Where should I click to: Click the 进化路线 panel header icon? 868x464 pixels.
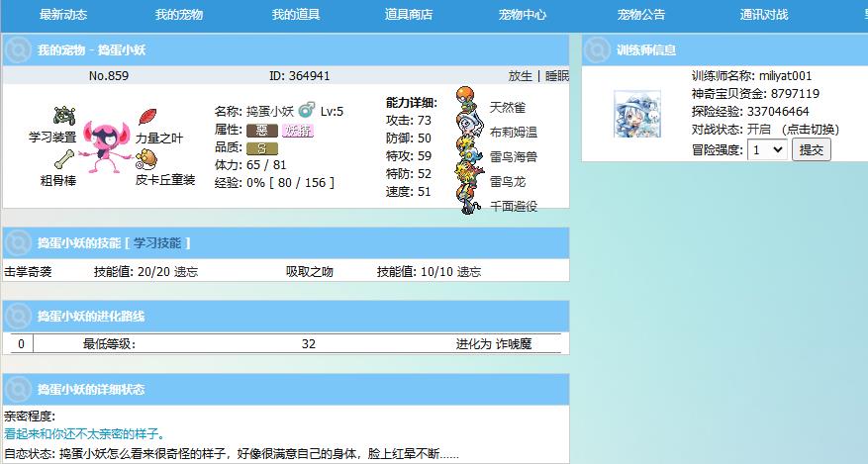18,317
